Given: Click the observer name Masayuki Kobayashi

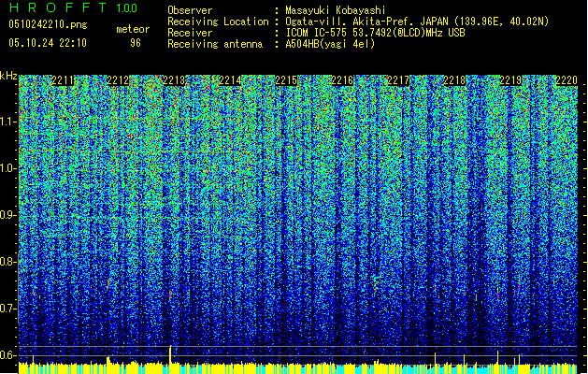Looking at the screenshot, I should [x=336, y=10].
